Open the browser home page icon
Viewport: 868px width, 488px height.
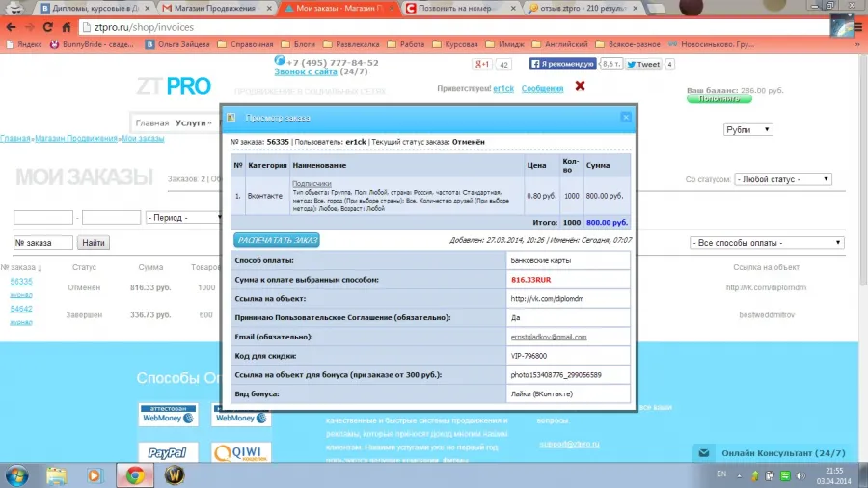66,27
